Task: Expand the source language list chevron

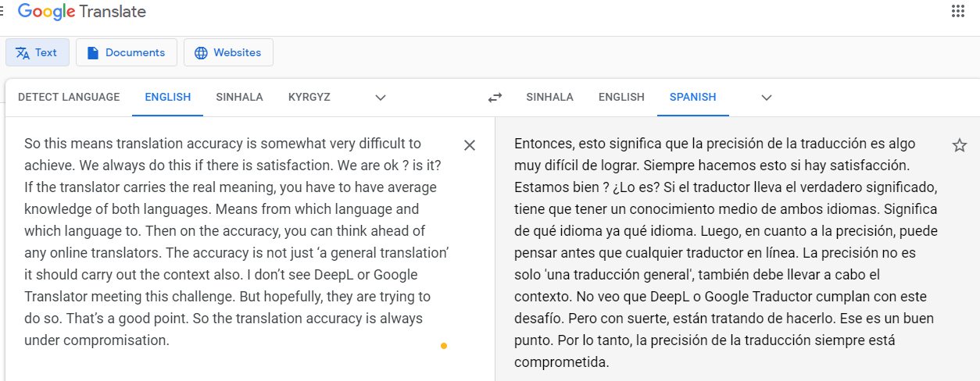Action: (381, 98)
